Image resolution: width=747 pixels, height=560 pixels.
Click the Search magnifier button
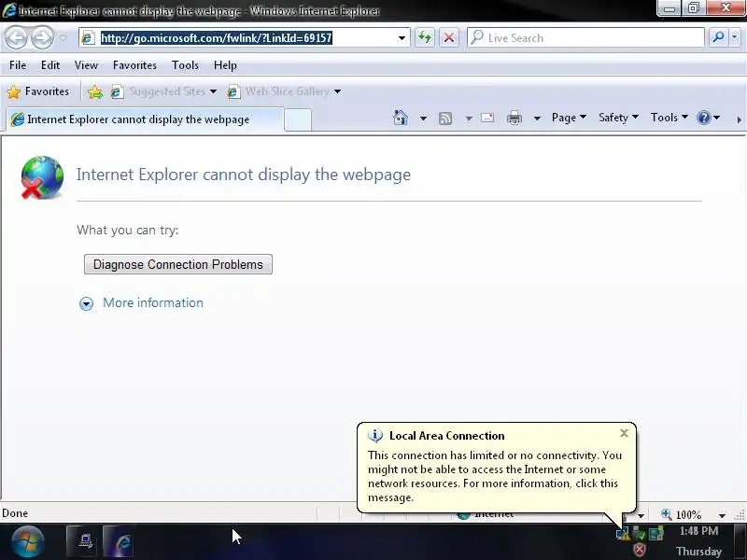[718, 37]
